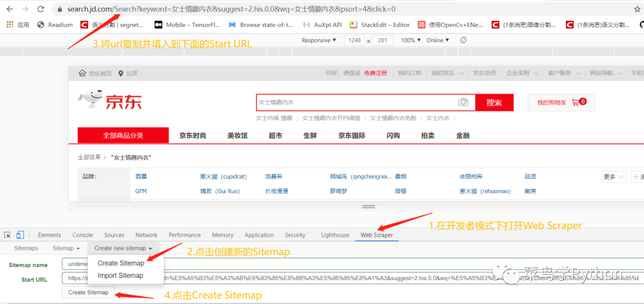The image size is (644, 304).
Task: Open the Security tab
Action: click(x=295, y=235)
